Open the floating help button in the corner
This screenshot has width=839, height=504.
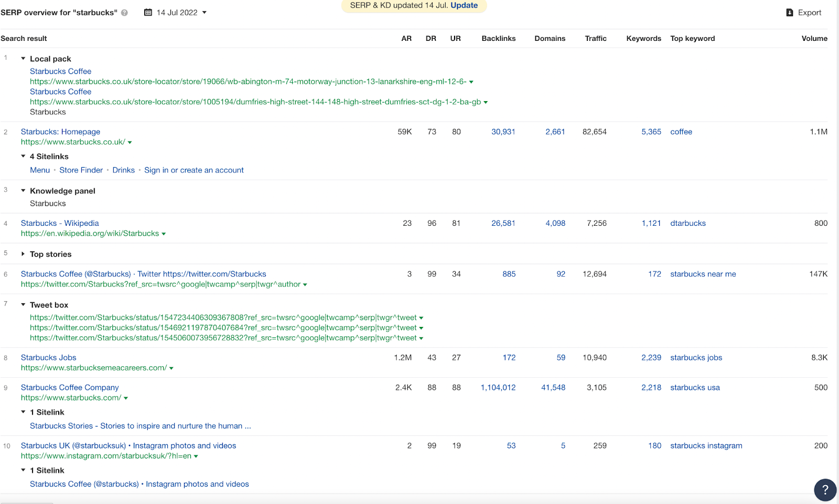pos(825,490)
